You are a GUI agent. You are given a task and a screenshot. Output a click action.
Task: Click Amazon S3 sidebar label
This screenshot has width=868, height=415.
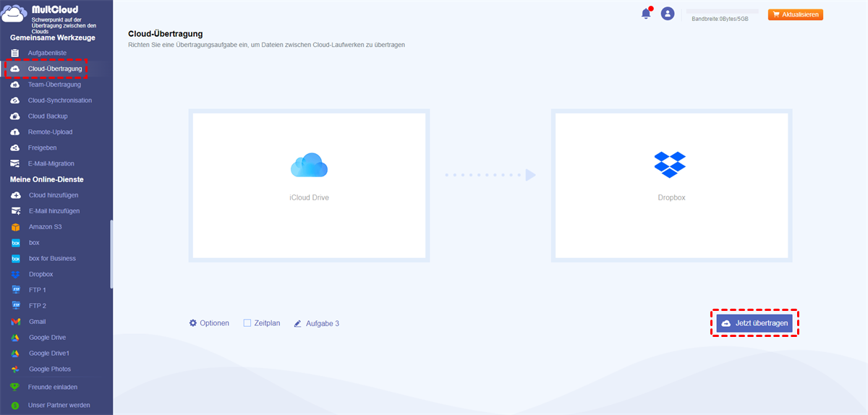(45, 227)
